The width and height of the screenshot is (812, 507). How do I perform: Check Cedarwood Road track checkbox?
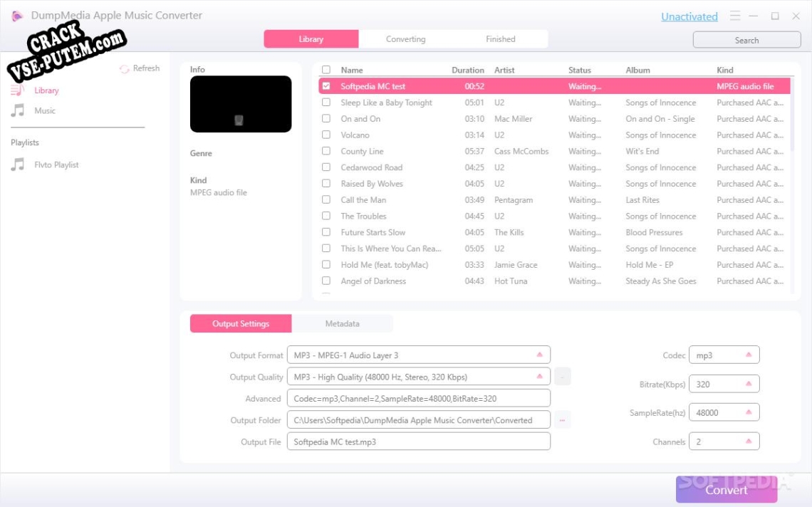(326, 167)
